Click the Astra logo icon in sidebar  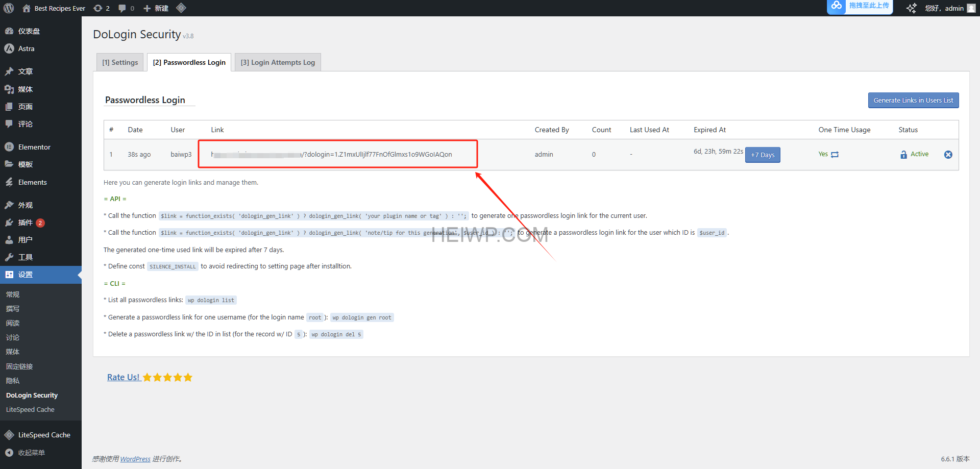9,48
